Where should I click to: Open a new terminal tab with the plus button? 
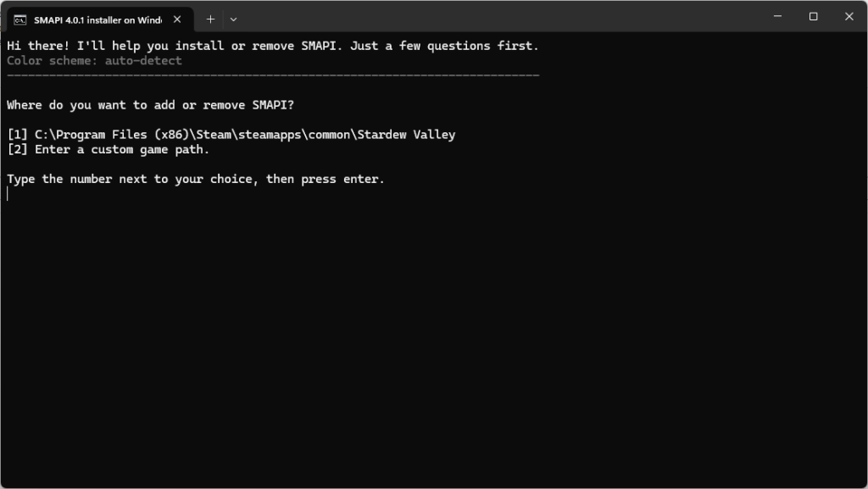pos(209,18)
